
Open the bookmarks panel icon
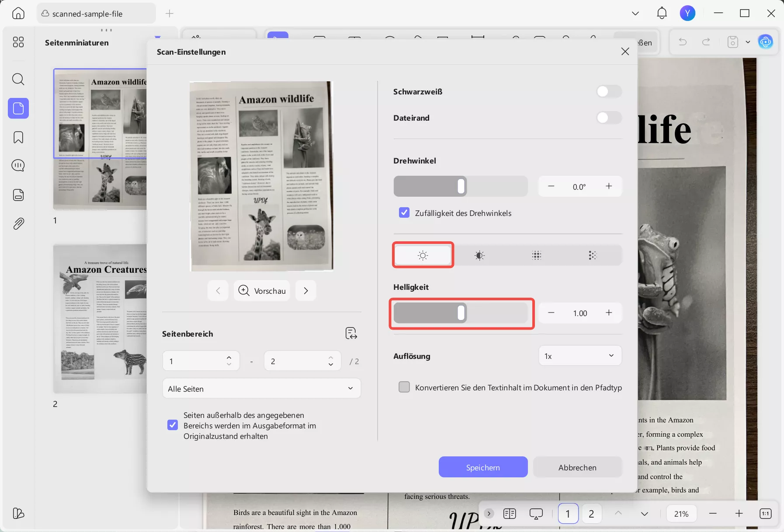pyautogui.click(x=18, y=137)
